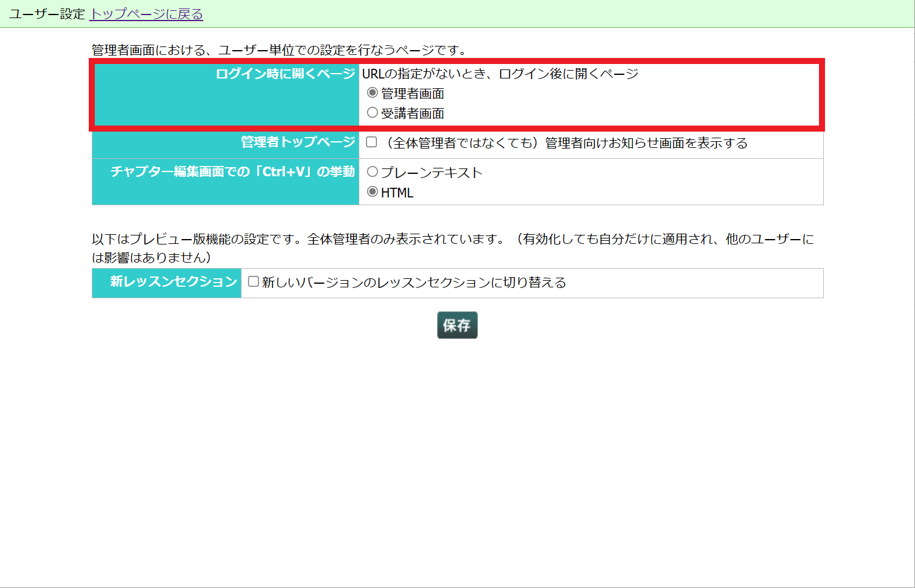Click the 保存 button
Screen dimensions: 915x588
point(457,325)
